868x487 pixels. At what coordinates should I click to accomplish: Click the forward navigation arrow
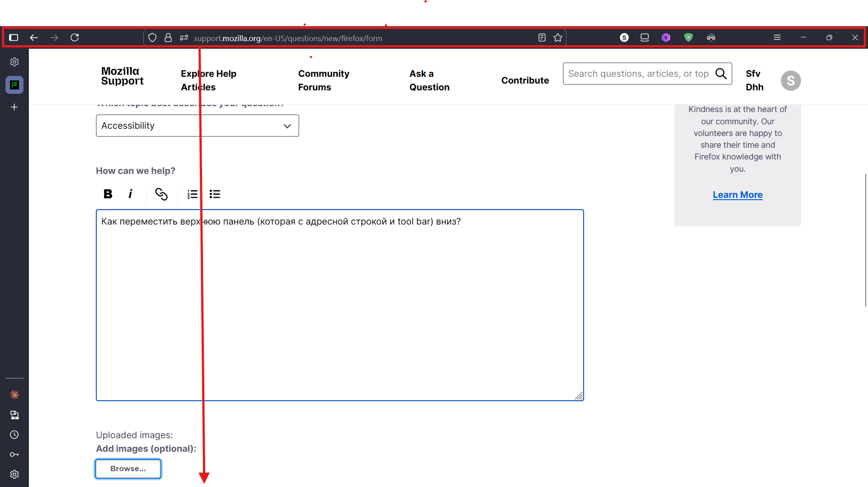(x=54, y=37)
